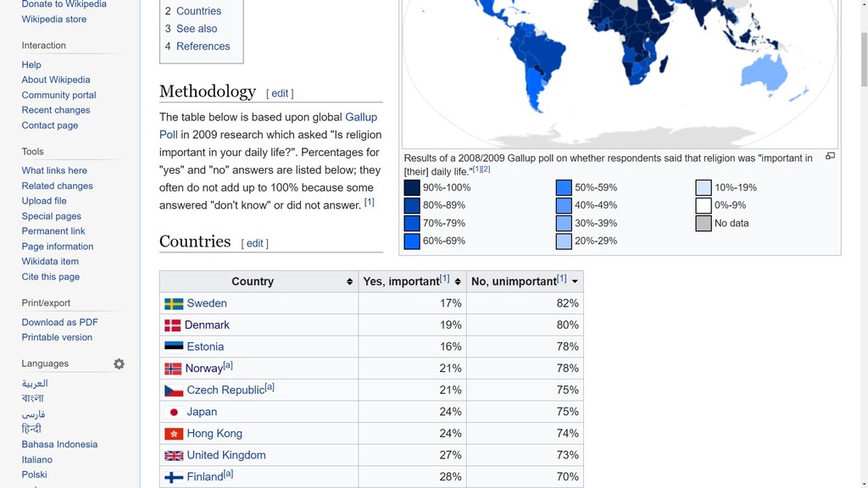The height and width of the screenshot is (488, 868).
Task: Open Special pages
Action: coord(52,216)
